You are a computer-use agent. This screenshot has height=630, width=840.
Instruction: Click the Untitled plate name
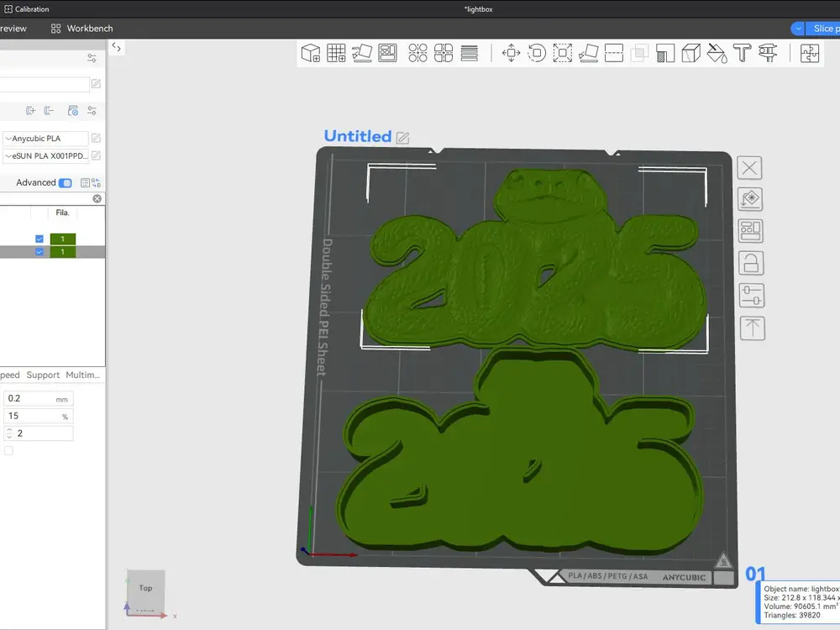point(358,136)
